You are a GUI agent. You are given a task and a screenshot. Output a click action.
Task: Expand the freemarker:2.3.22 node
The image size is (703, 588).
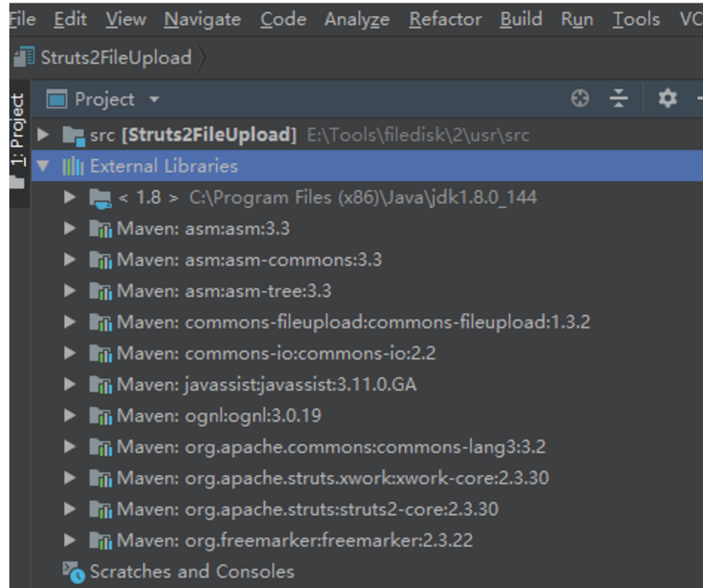click(x=70, y=540)
